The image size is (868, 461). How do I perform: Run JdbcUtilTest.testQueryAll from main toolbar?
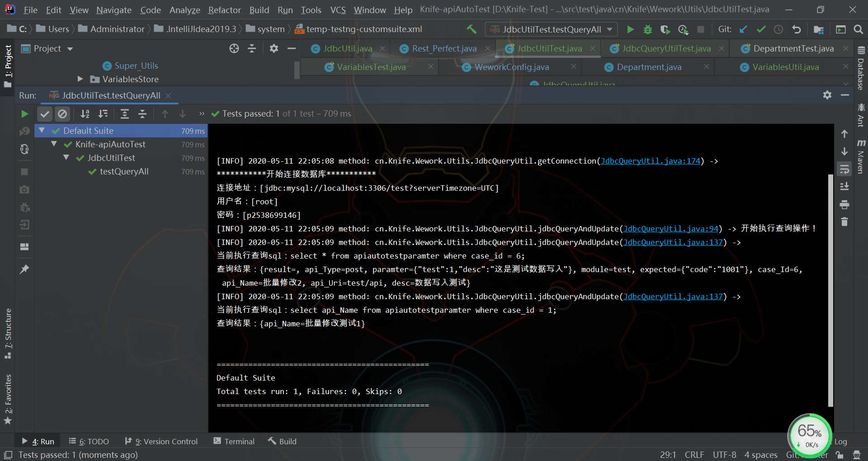tap(630, 29)
